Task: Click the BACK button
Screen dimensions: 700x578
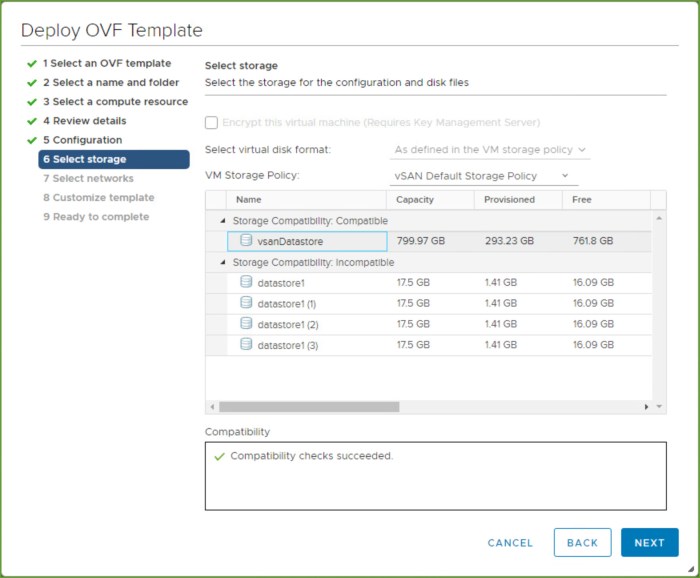Action: tap(582, 543)
